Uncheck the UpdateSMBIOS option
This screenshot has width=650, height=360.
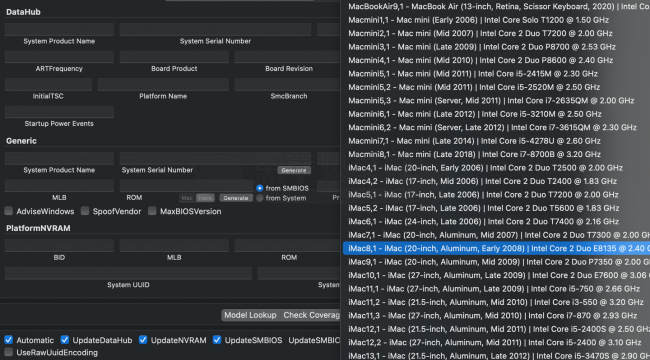(217, 340)
